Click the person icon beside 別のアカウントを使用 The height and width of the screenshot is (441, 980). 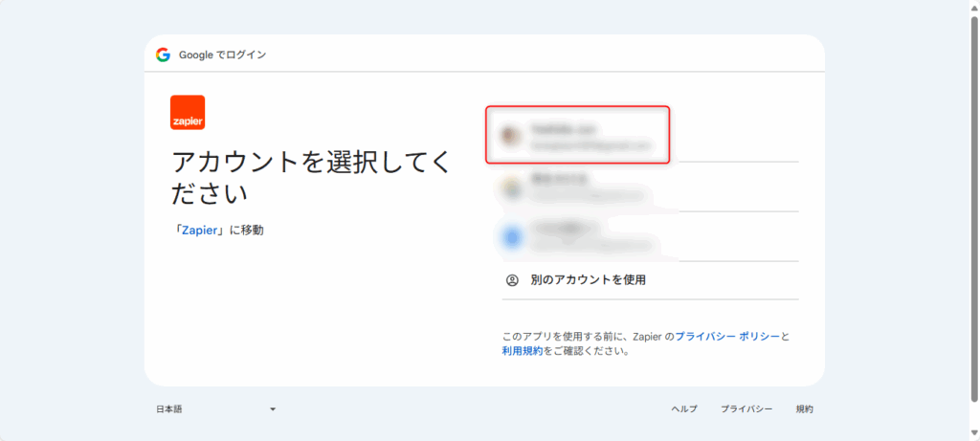click(x=512, y=280)
